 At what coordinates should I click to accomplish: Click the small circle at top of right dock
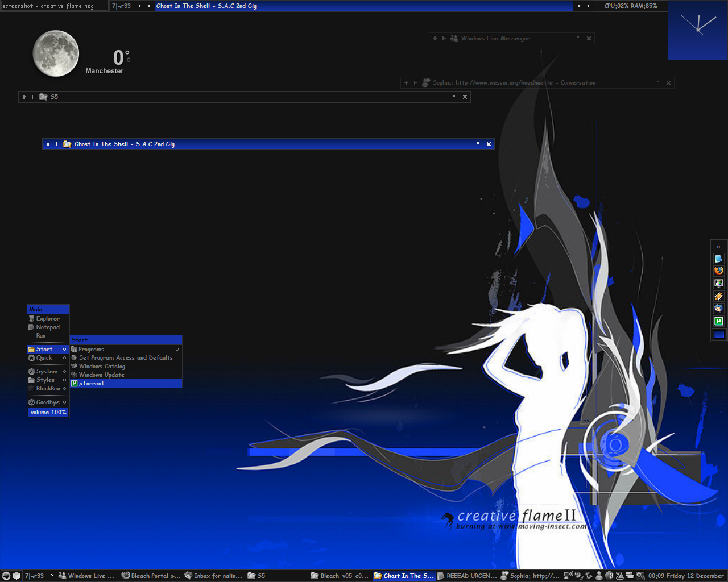click(718, 247)
